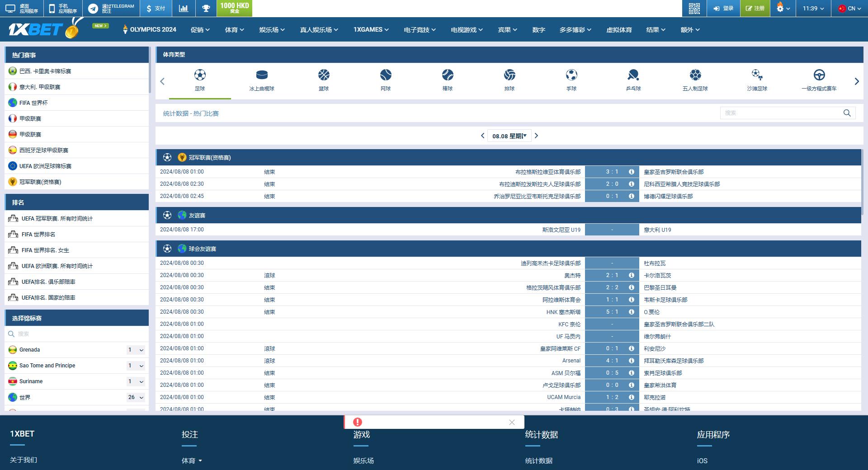868x470 pixels.
Task: Claim the 1000 HKD bonus button
Action: pyautogui.click(x=234, y=8)
